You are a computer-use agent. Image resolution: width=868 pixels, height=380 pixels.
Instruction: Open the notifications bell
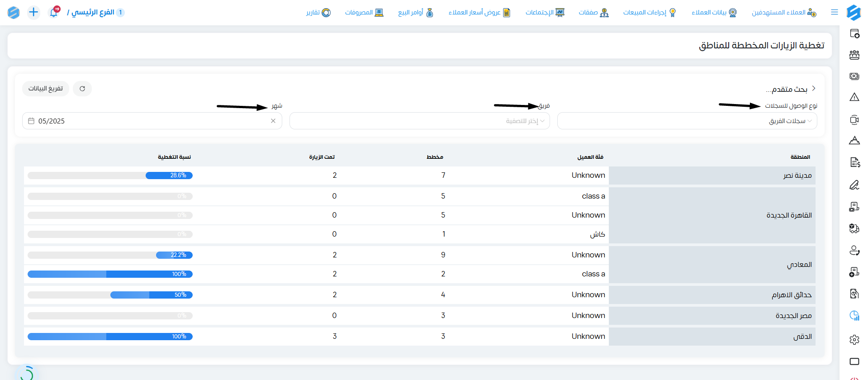pos(54,12)
